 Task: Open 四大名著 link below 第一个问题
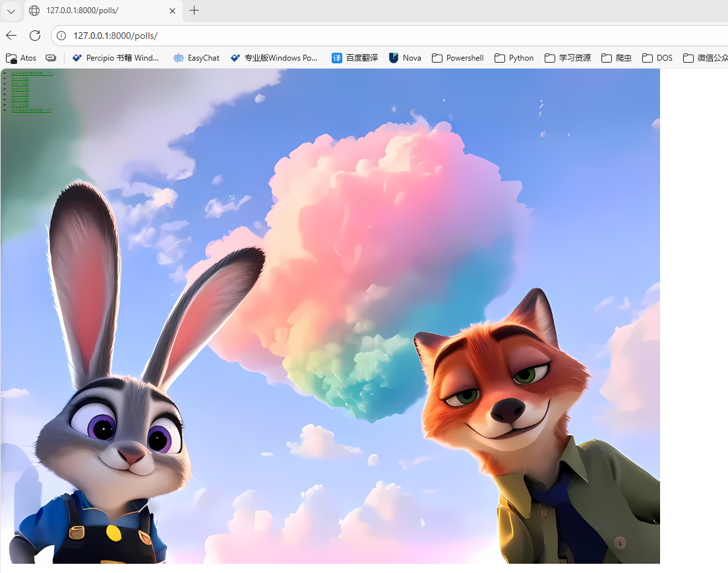31,110
